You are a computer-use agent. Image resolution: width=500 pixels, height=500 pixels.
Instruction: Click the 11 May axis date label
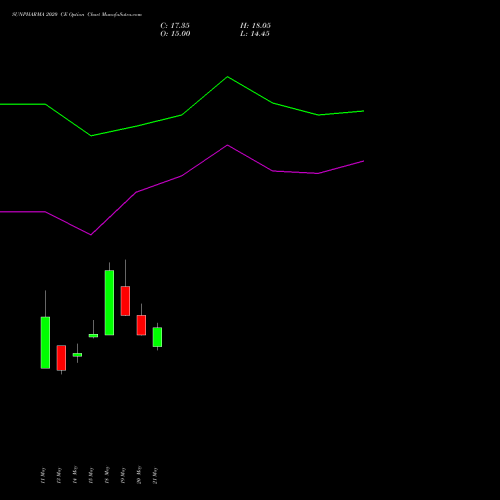(x=43, y=475)
